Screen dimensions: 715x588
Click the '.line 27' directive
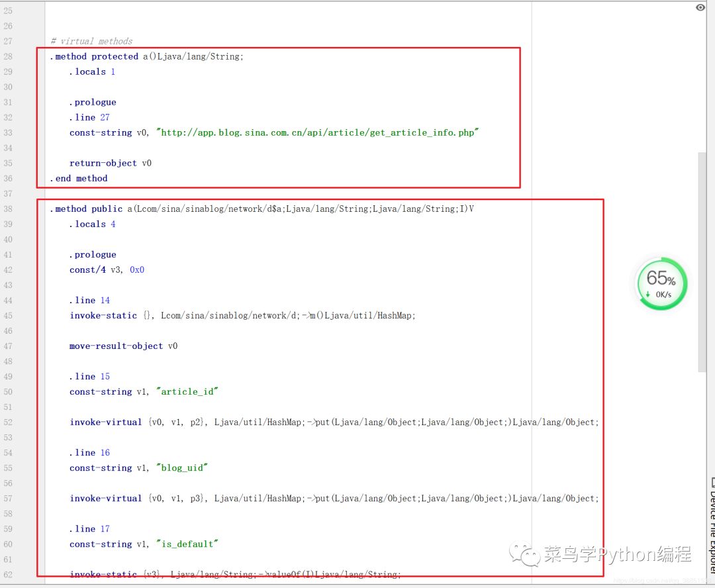tap(89, 117)
